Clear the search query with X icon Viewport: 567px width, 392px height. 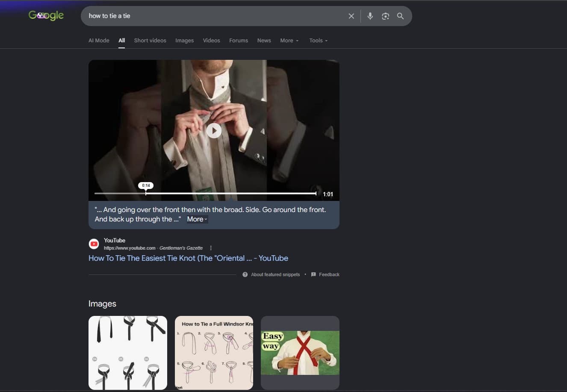351,16
